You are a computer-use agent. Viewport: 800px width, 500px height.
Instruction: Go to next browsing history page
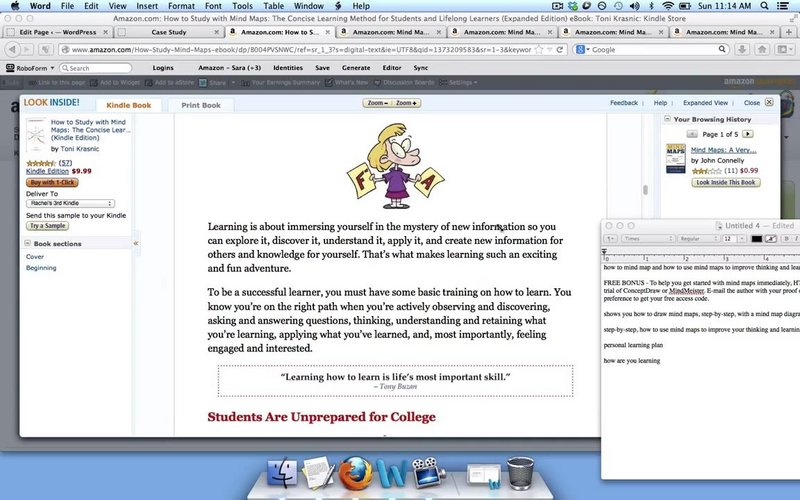747,134
